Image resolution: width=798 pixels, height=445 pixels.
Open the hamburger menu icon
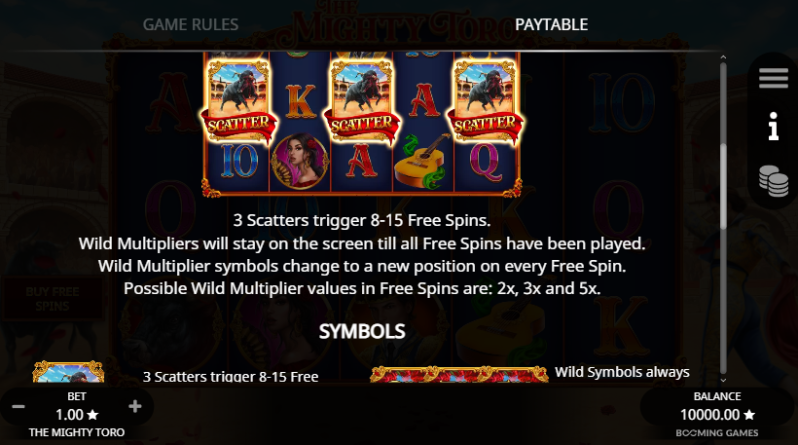pyautogui.click(x=773, y=78)
